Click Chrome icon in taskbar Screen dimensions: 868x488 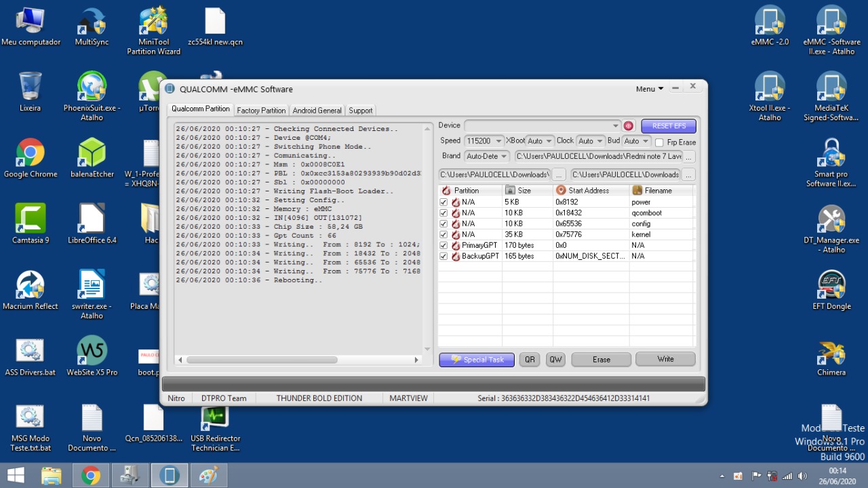point(91,475)
